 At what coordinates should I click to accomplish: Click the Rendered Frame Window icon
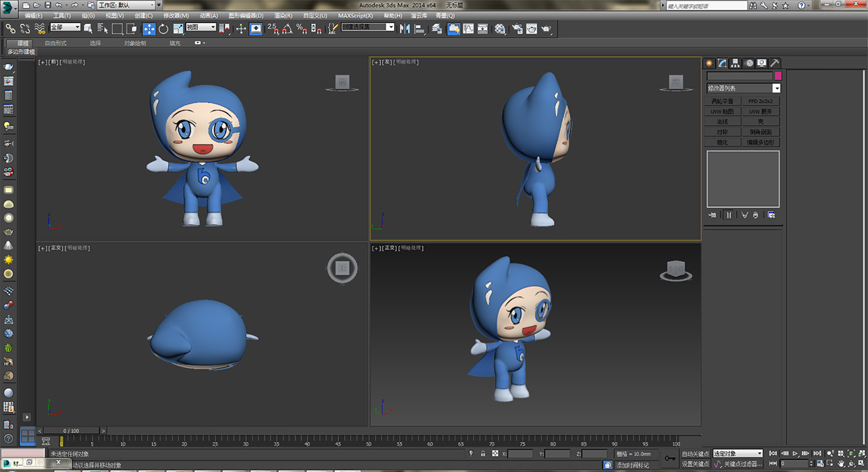[x=532, y=29]
